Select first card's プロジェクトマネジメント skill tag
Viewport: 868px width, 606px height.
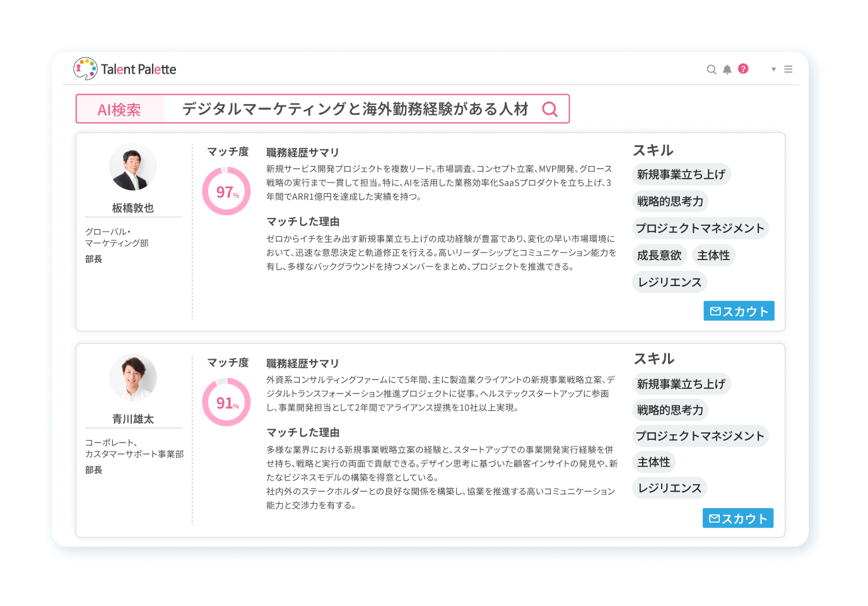coord(700,228)
